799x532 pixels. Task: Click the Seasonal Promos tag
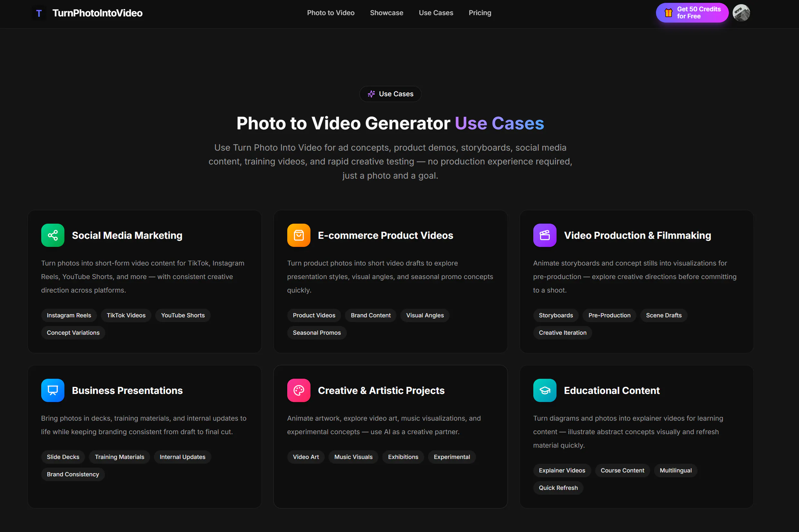tap(317, 332)
